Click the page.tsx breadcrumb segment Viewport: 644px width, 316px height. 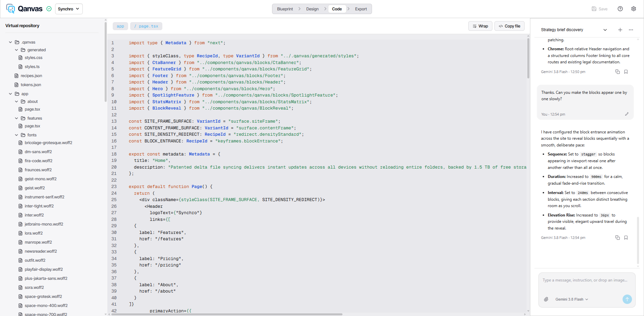click(x=146, y=26)
